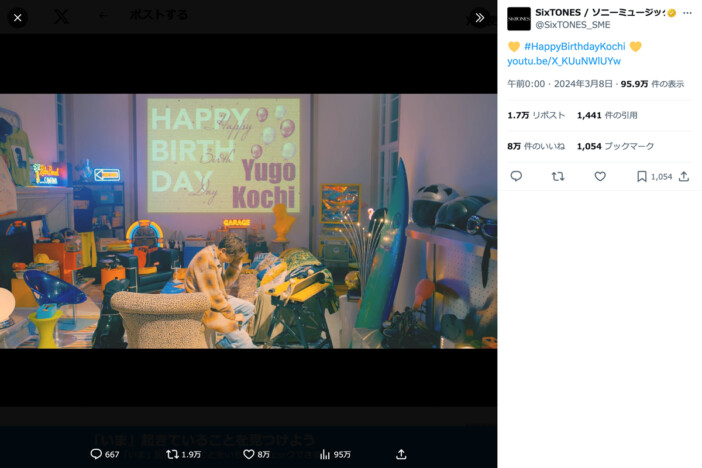Image resolution: width=702 pixels, height=468 pixels.
Task: View the 1,441 quotes list
Action: click(607, 116)
